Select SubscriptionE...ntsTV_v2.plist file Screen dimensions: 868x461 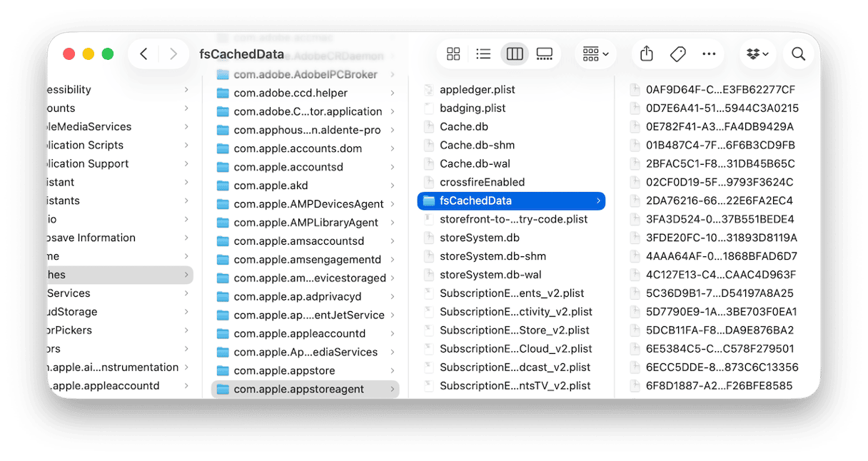click(511, 387)
